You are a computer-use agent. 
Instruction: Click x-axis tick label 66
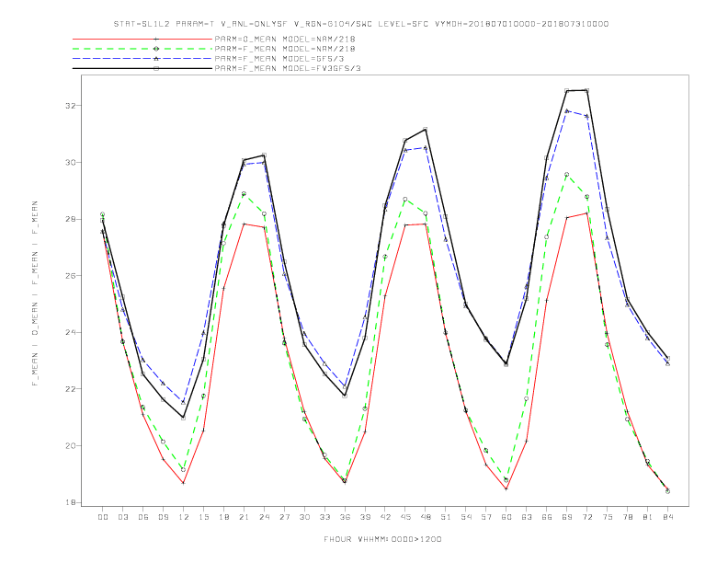coord(547,517)
